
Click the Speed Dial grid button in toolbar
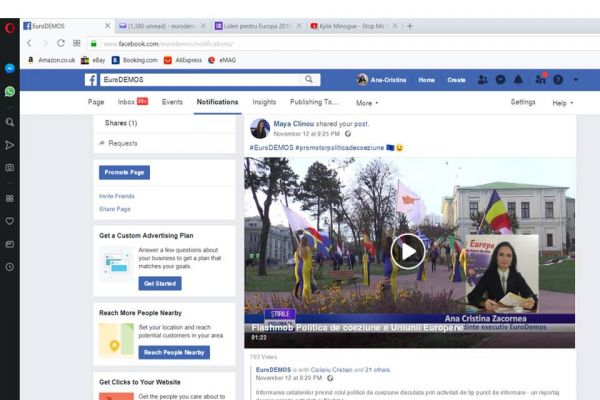[77, 43]
